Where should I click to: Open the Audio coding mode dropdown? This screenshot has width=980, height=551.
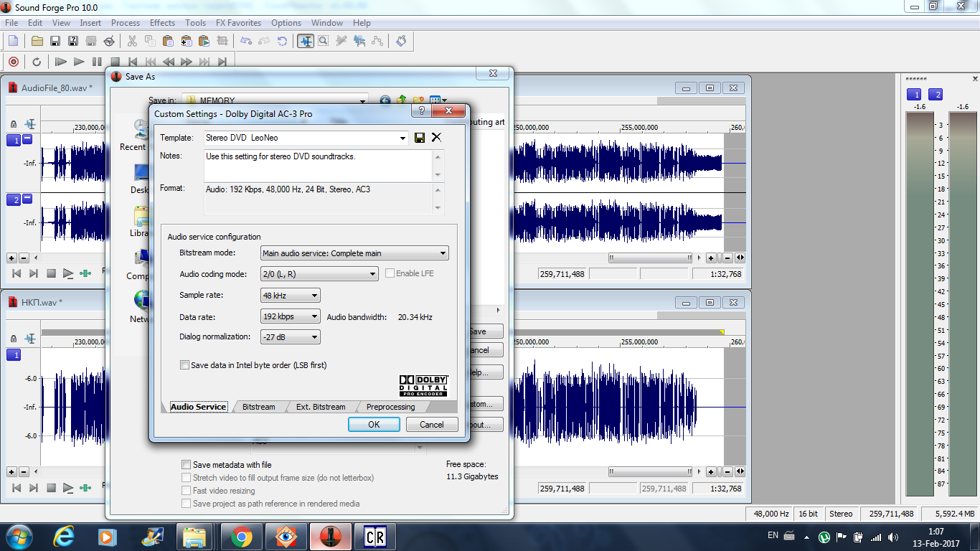pyautogui.click(x=372, y=274)
